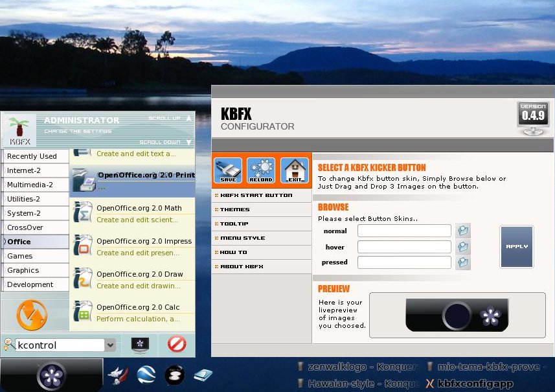The height and width of the screenshot is (392, 555).
Task: Open the KBFX Start Button section
Action: (x=262, y=196)
